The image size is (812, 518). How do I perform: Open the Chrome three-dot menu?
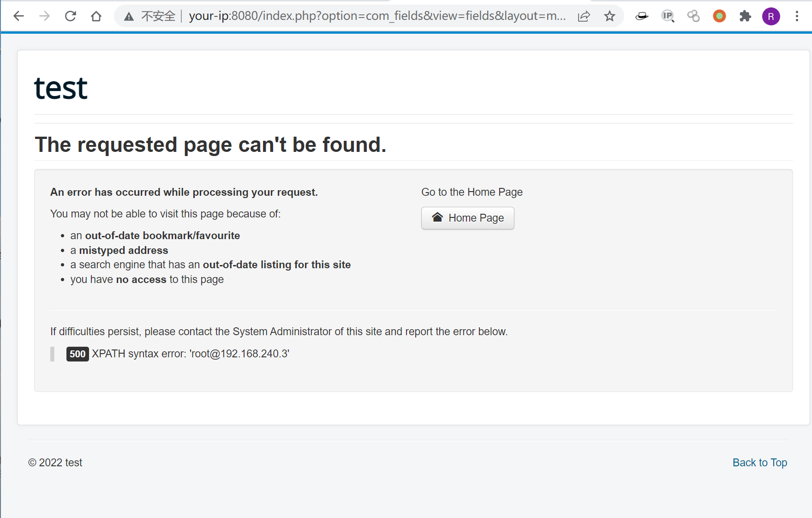pyautogui.click(x=797, y=17)
